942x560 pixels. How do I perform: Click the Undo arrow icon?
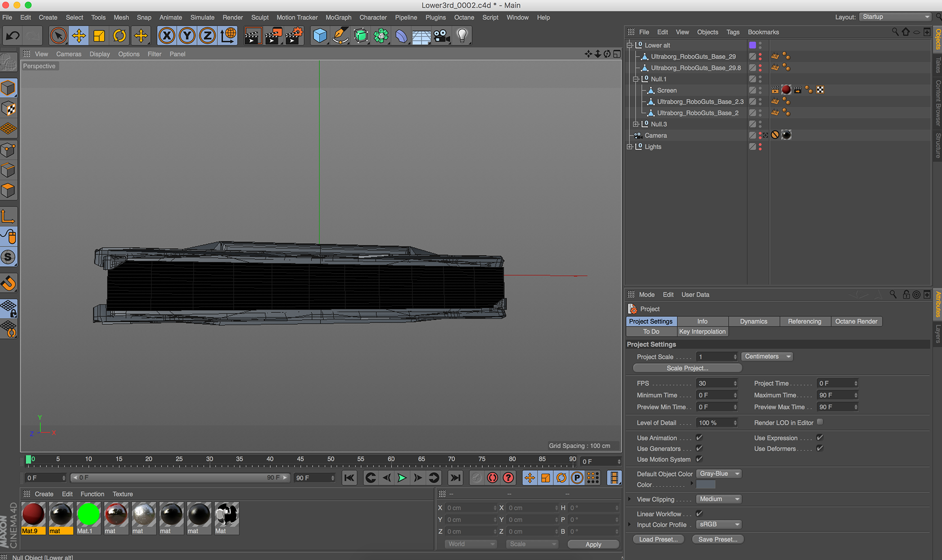click(13, 36)
